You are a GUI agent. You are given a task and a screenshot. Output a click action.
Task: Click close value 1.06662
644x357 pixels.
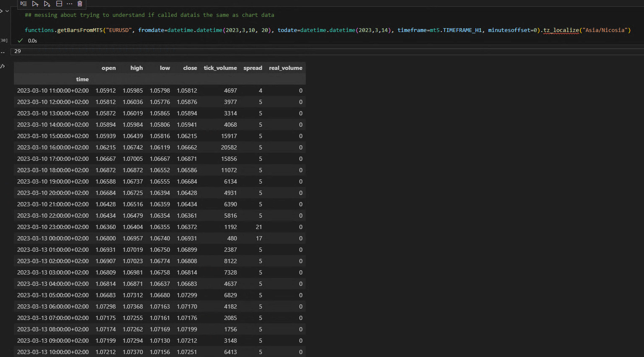click(x=187, y=147)
